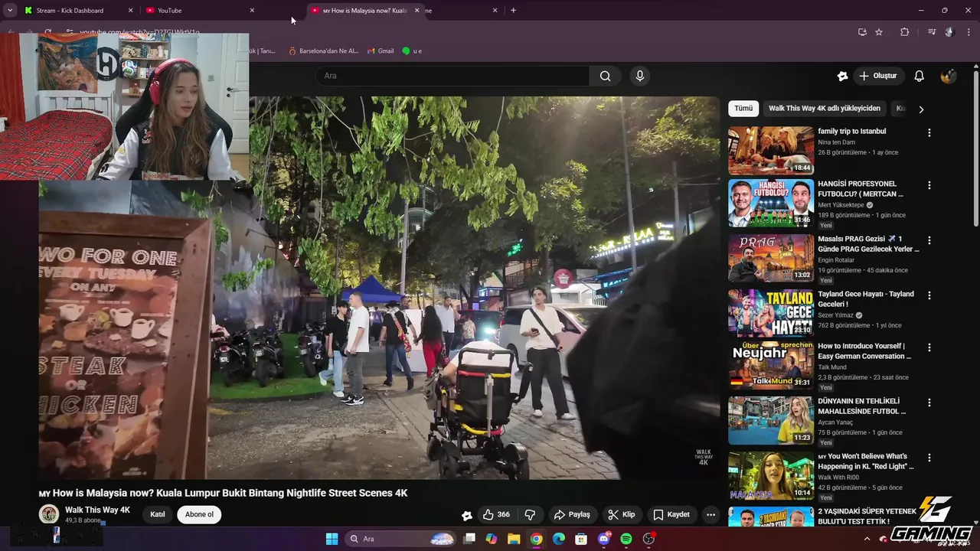
Task: Start voice search with the microphone icon
Action: coord(640,76)
